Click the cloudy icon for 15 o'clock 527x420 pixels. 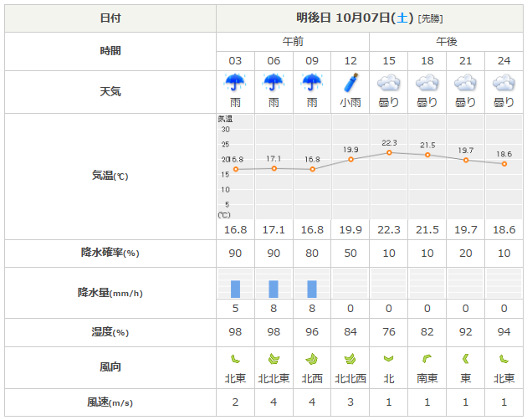point(389,83)
